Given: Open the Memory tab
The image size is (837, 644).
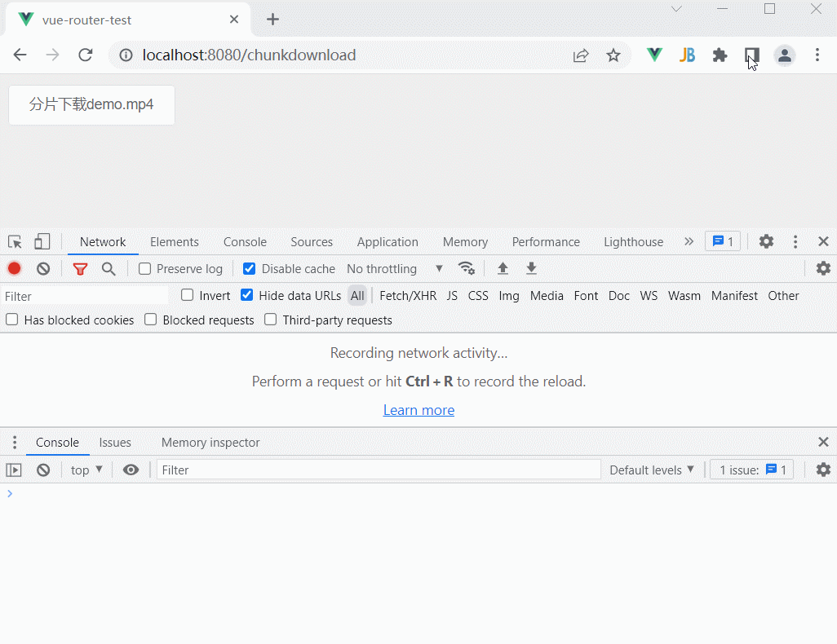Looking at the screenshot, I should pos(465,241).
